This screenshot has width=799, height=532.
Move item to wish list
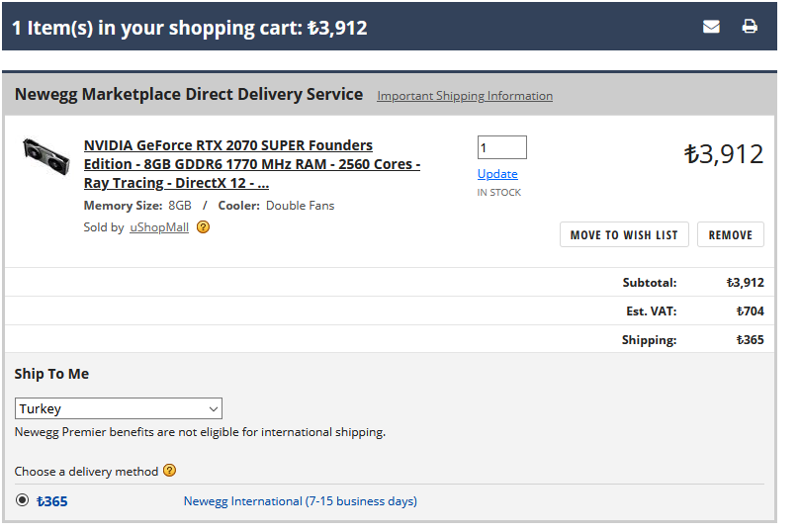[x=624, y=234]
